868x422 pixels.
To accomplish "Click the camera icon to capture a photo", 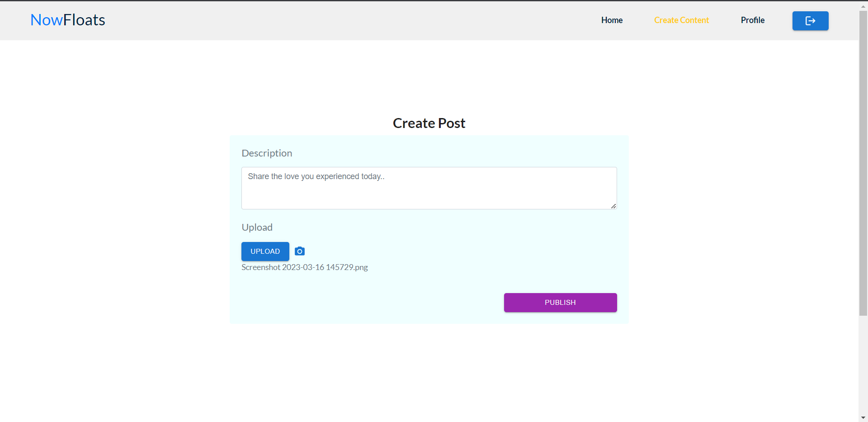I will [x=299, y=251].
